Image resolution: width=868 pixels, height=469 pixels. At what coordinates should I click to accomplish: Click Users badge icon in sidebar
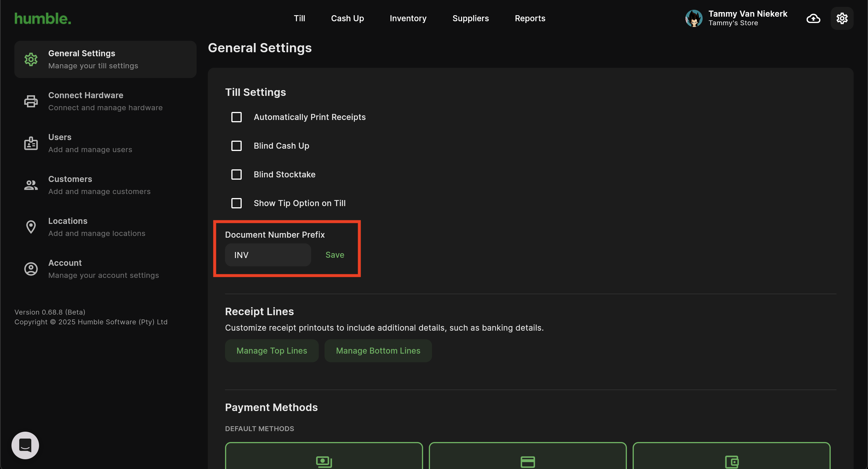31,143
